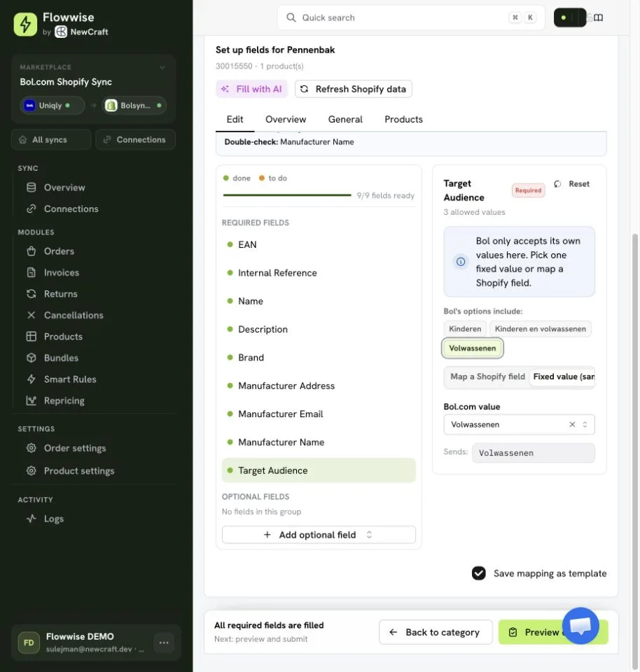Select the Name required field
640x672 pixels.
[319, 301]
